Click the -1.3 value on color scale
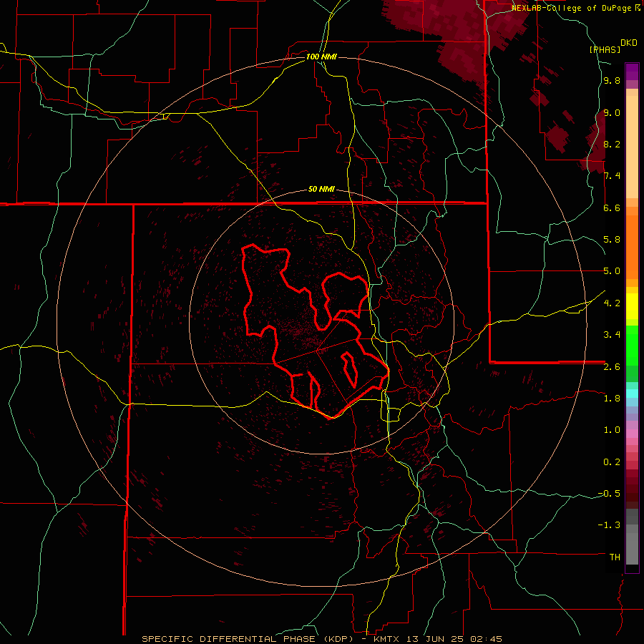644x644 pixels. [x=609, y=525]
